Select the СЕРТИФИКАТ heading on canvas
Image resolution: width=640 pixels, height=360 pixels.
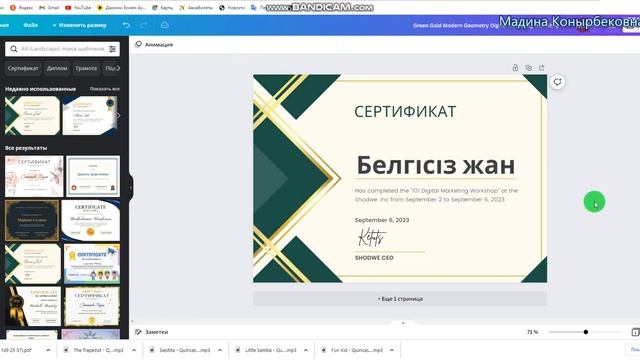(x=405, y=111)
